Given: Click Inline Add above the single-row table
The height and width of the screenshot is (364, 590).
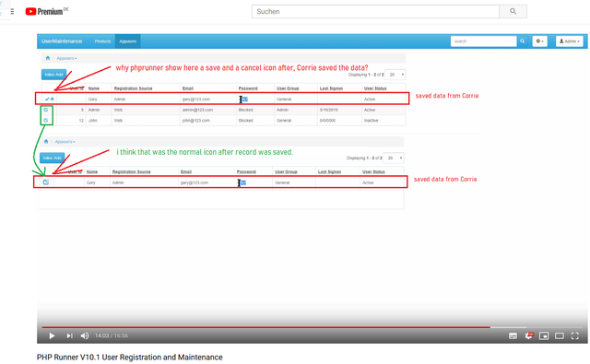Looking at the screenshot, I should point(53,158).
